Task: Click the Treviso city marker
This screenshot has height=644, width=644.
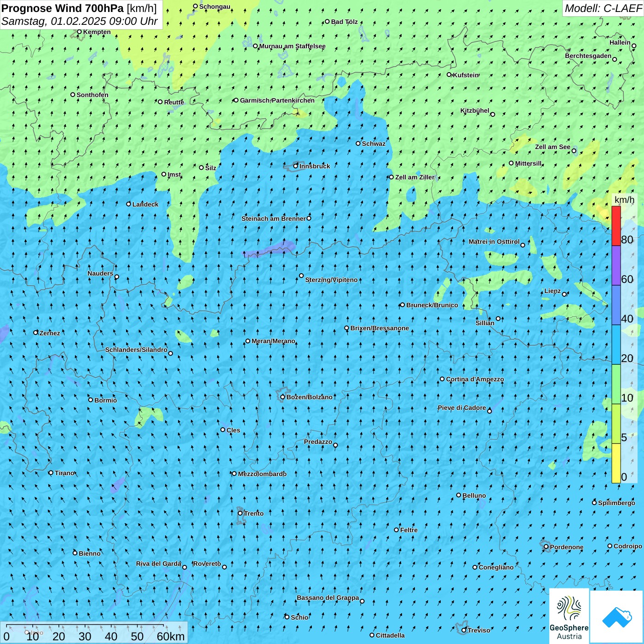Action: coord(464,630)
